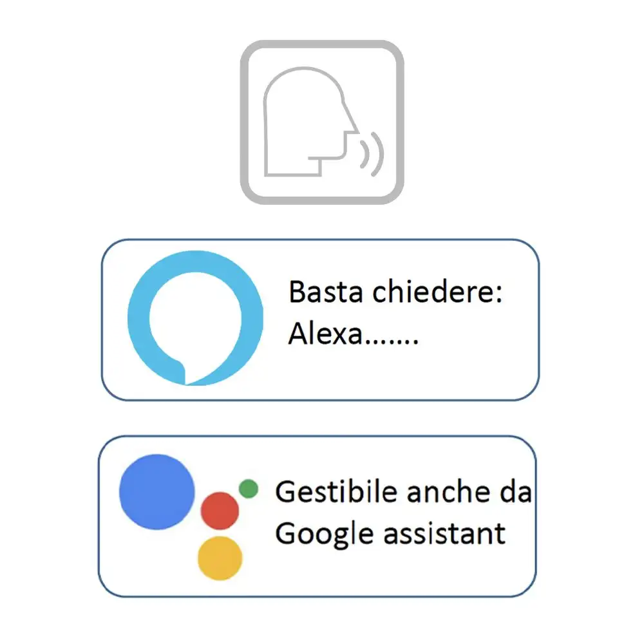Tap the red Google Assistant dot
The image size is (644, 644).
[220, 511]
